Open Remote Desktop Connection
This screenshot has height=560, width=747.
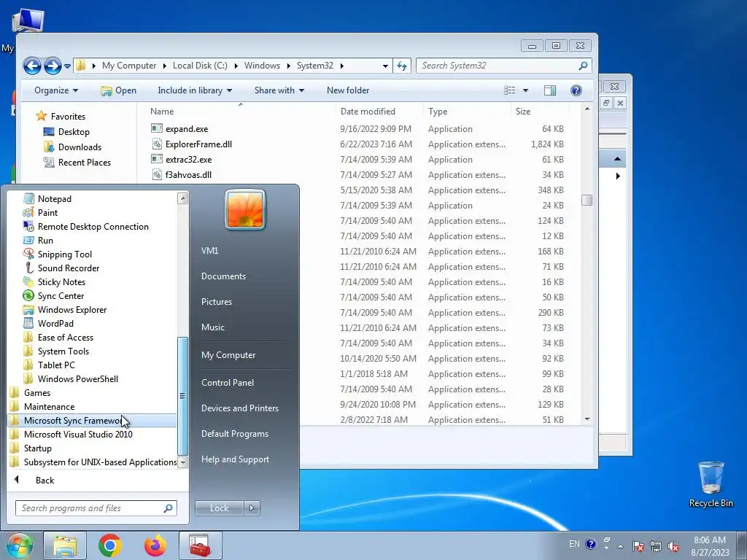click(93, 226)
